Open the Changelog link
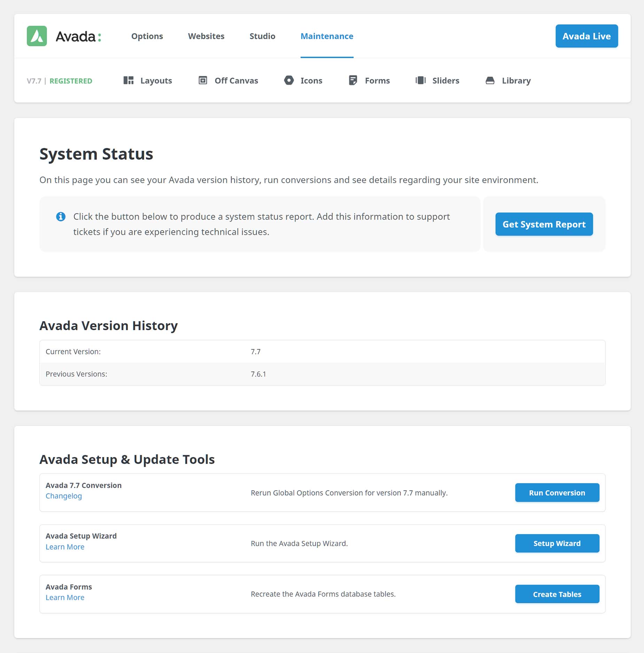 pos(64,496)
